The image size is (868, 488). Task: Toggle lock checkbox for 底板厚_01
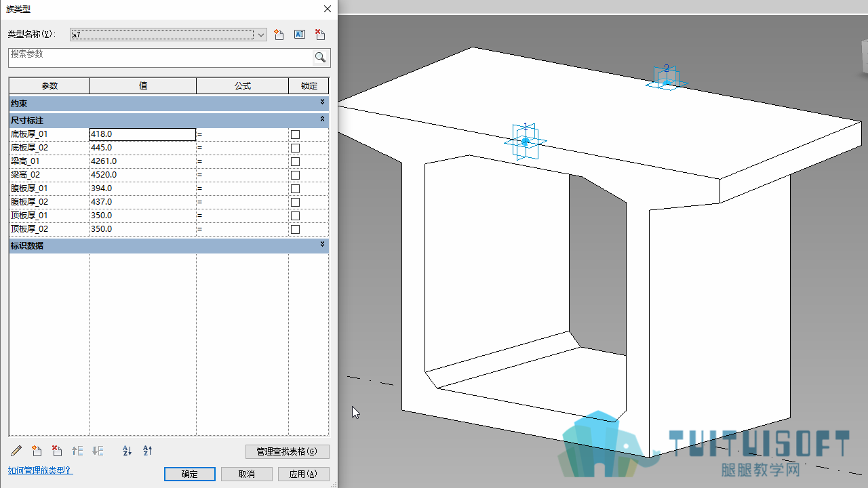[295, 134]
